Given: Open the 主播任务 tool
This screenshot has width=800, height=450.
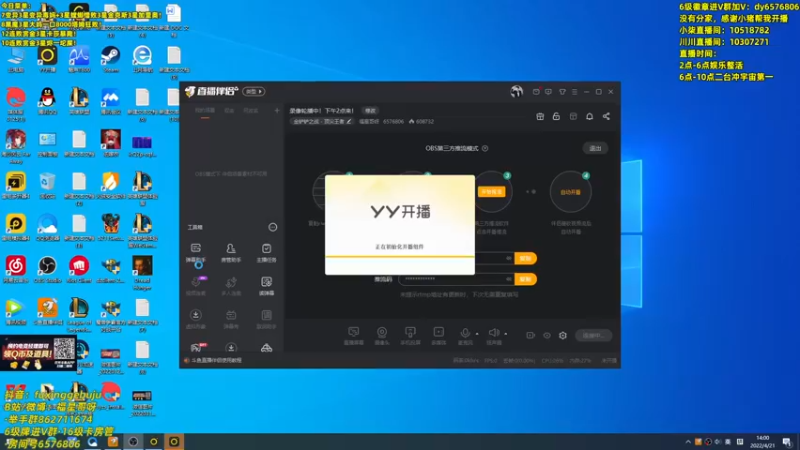Looking at the screenshot, I should [x=266, y=253].
